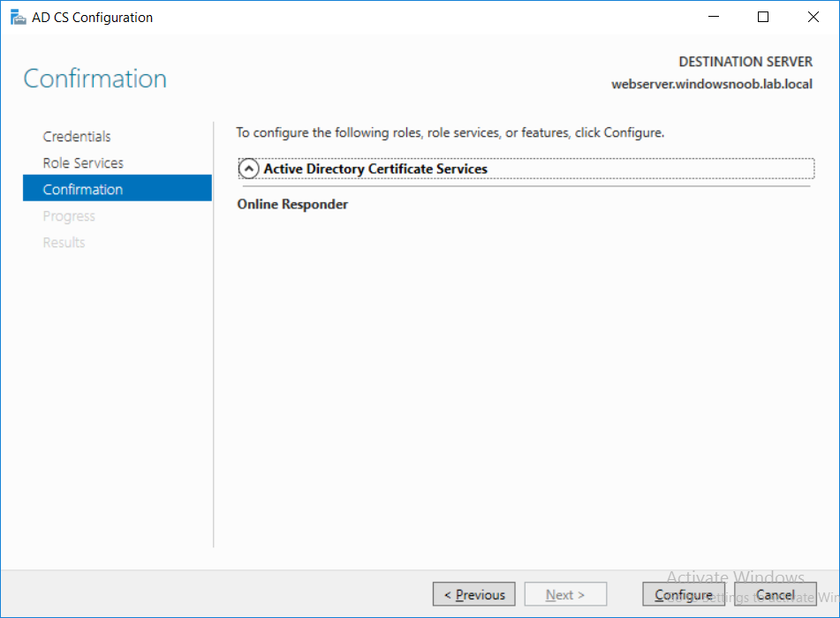Start configuration with the Configure button
Viewport: 840px width, 618px height.
tap(684, 594)
